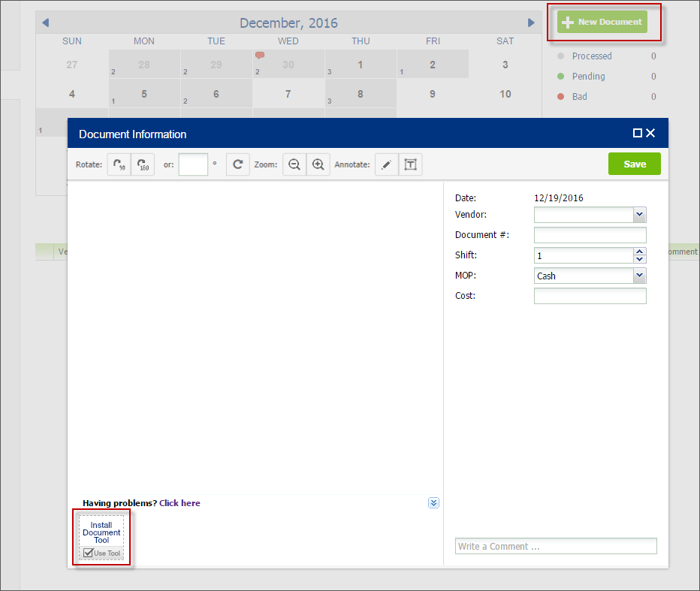Click the Write a Comment field
The width and height of the screenshot is (700, 591).
point(556,546)
